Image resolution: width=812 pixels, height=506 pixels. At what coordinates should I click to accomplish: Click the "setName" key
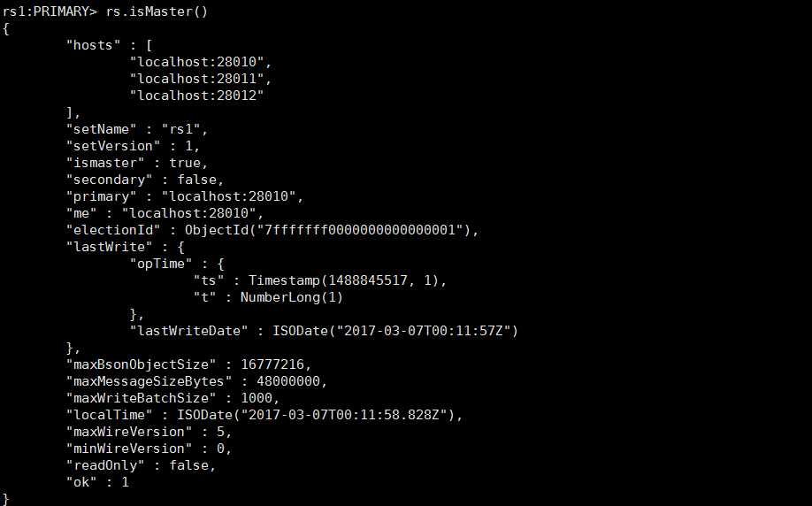pos(100,129)
